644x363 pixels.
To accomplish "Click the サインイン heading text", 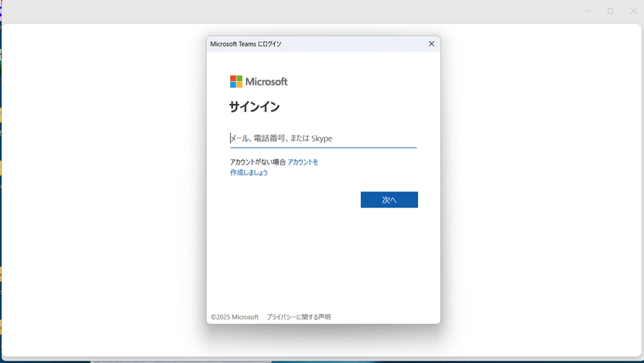I will point(255,107).
